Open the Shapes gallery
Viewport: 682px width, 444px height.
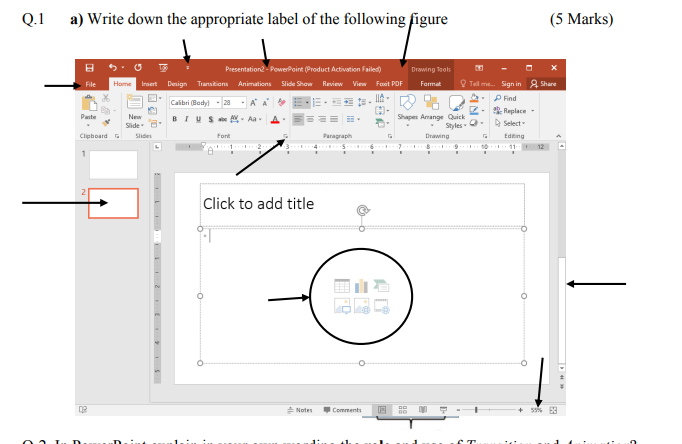[407, 111]
